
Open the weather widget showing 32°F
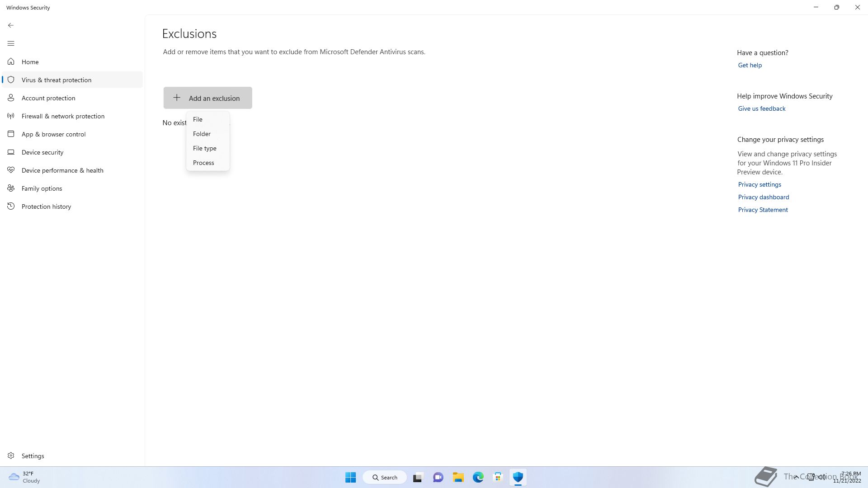click(25, 477)
